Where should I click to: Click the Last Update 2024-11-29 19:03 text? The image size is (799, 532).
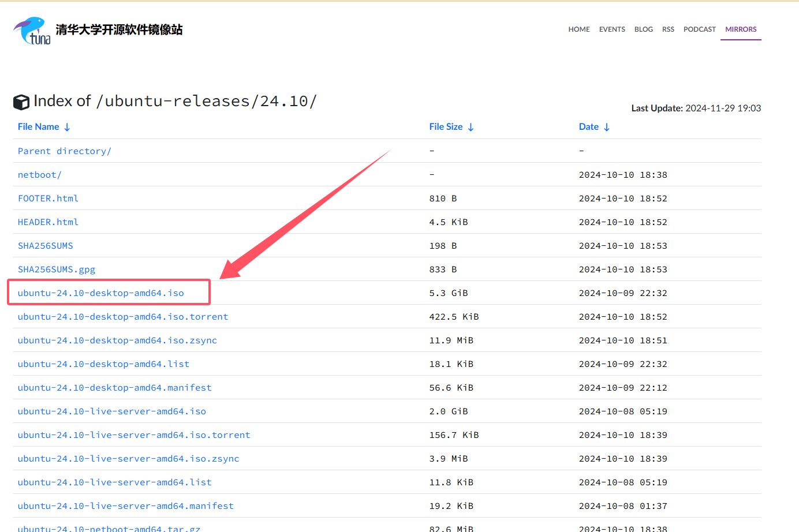696,108
